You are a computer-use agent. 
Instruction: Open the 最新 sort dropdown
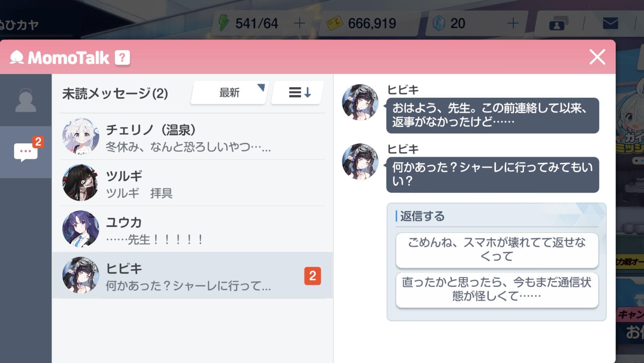[229, 93]
